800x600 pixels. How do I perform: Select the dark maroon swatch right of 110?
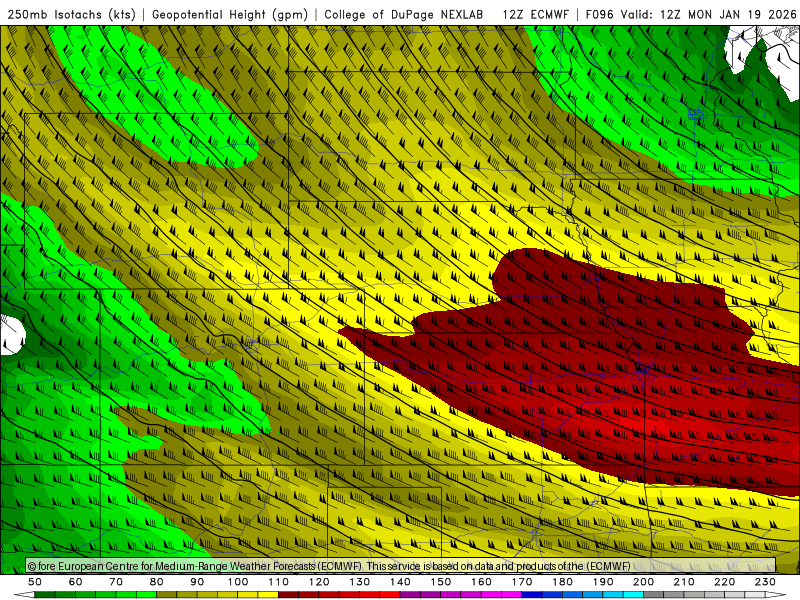point(289,595)
